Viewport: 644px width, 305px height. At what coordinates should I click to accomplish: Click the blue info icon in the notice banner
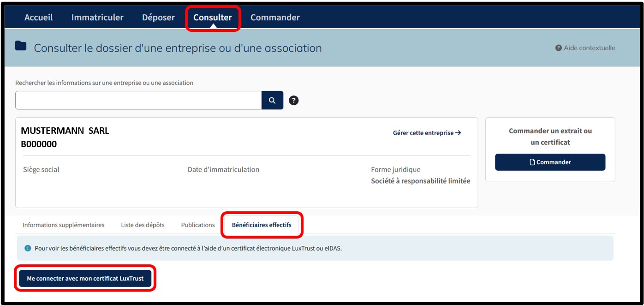[28, 248]
